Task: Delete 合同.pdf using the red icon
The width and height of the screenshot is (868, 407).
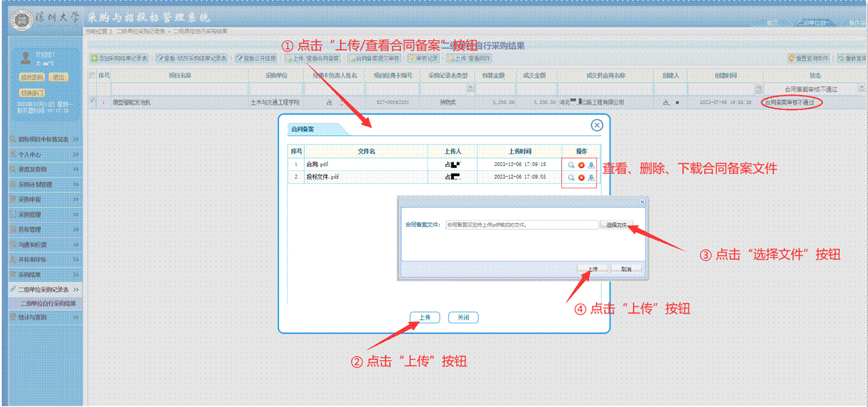Action: [x=581, y=165]
